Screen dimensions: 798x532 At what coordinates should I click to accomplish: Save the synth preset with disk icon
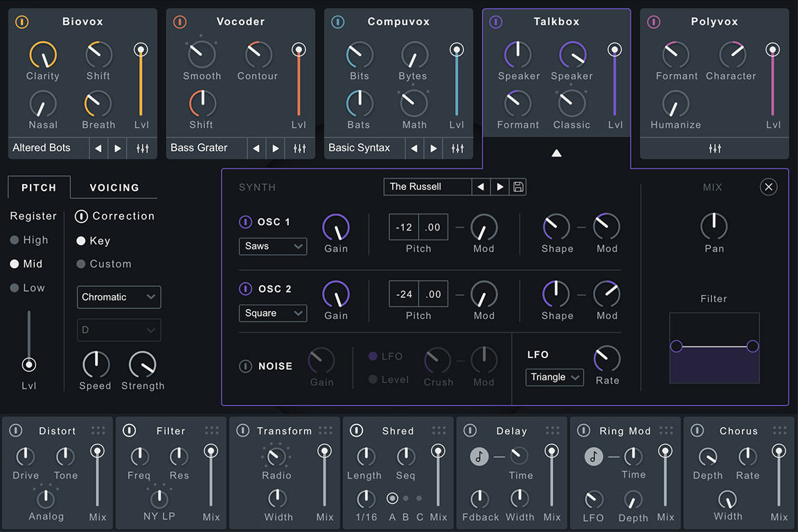point(518,187)
